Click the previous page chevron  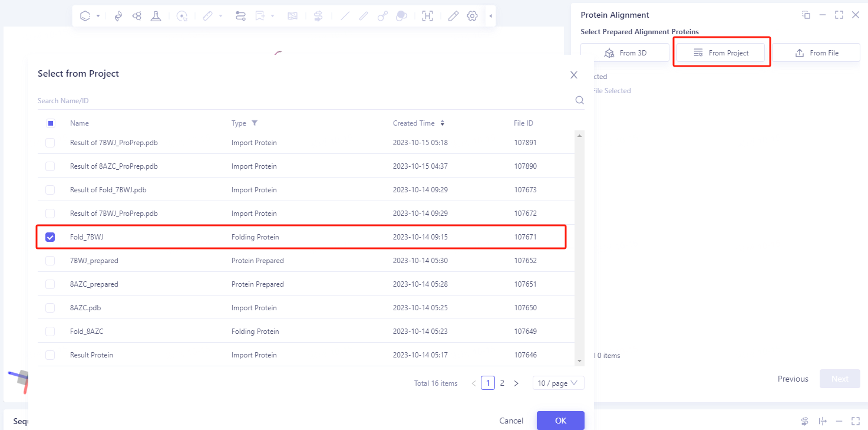coord(474,383)
